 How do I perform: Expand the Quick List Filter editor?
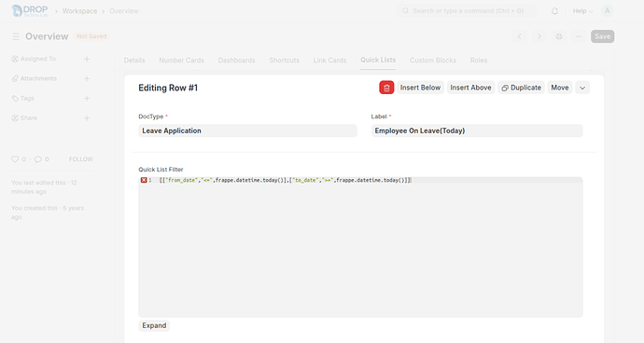coord(154,325)
